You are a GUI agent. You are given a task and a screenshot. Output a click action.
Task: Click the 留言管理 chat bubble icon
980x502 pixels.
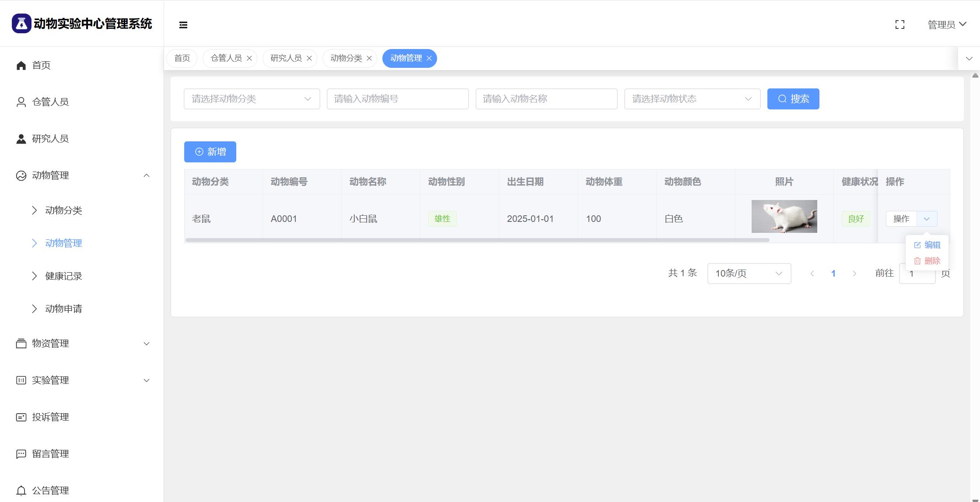pyautogui.click(x=21, y=454)
